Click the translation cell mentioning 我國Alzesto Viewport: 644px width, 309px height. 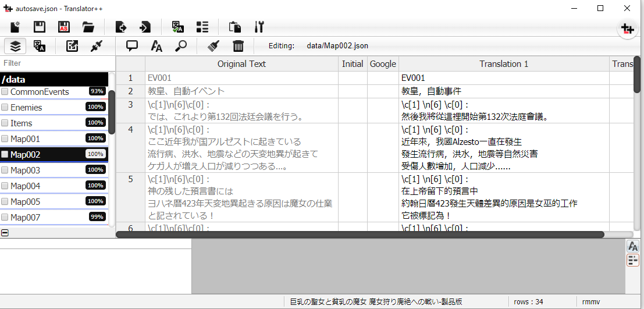504,148
